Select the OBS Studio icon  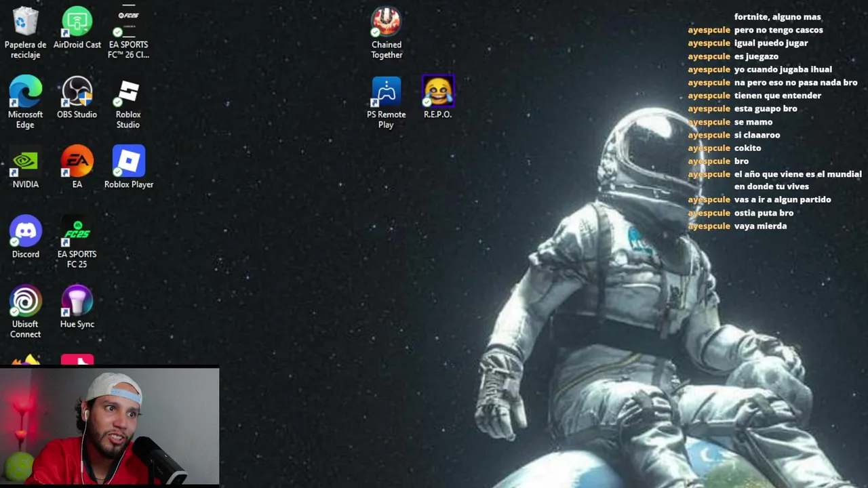coord(77,98)
